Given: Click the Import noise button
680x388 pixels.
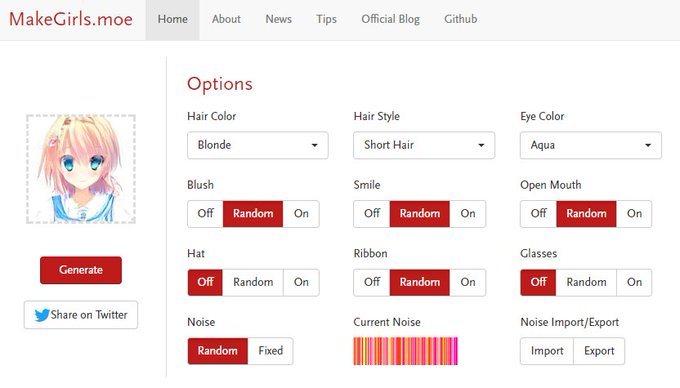Looking at the screenshot, I should pyautogui.click(x=547, y=351).
